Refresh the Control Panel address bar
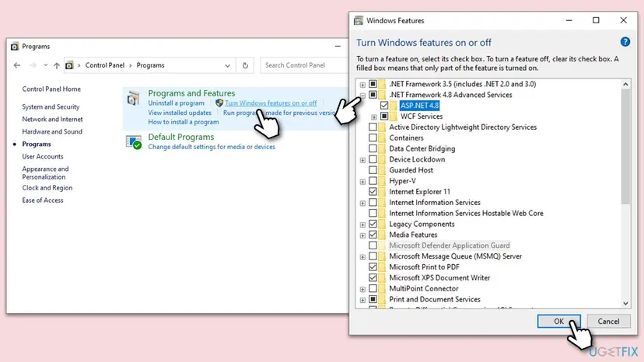The height and width of the screenshot is (362, 644). [245, 65]
